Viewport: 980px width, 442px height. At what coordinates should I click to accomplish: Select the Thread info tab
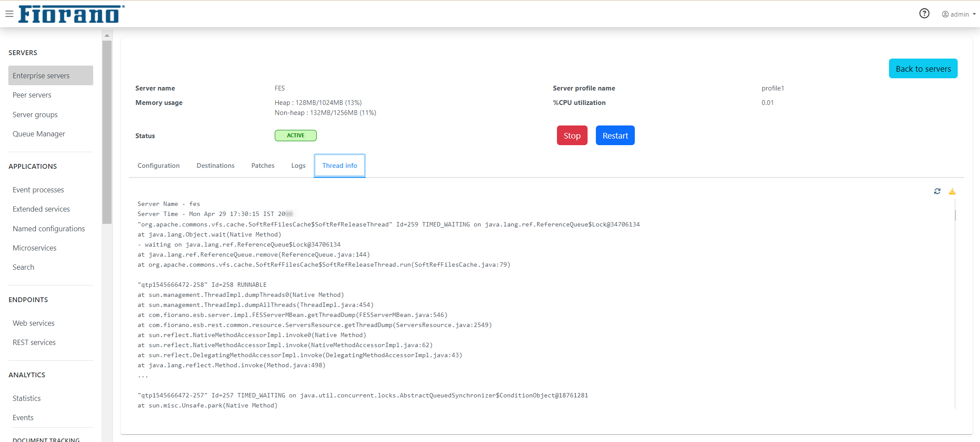(x=339, y=166)
